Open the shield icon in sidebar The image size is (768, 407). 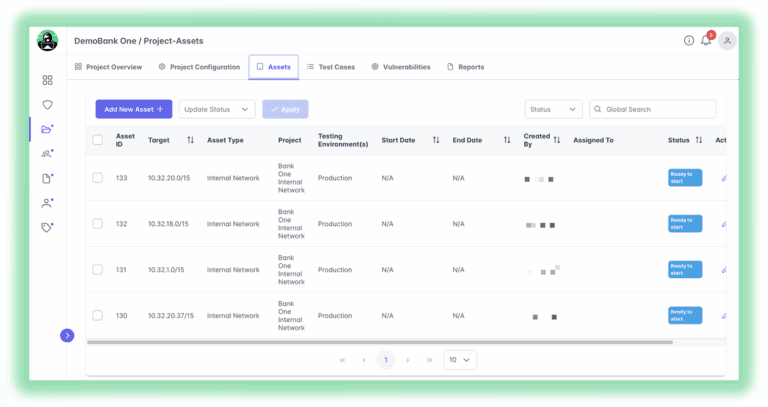tap(47, 104)
